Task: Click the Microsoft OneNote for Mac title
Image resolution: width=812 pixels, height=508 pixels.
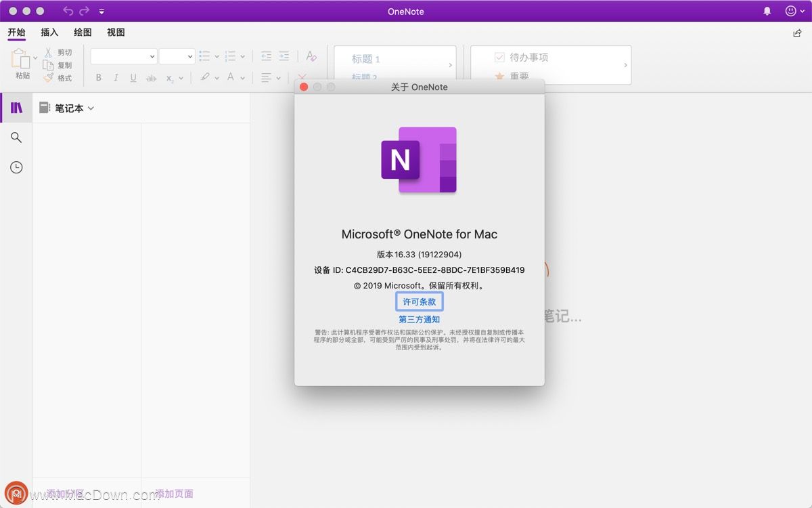Action: 420,234
